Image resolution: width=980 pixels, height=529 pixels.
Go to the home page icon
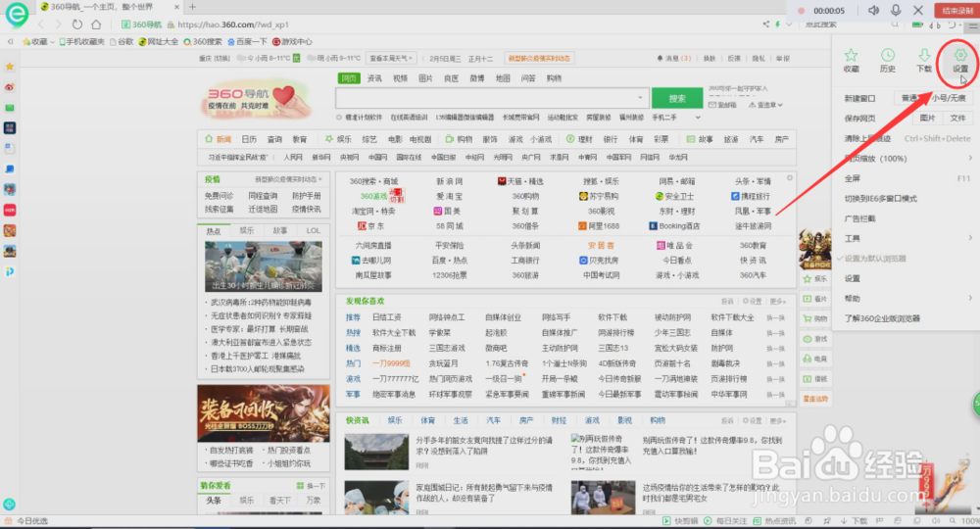click(96, 24)
